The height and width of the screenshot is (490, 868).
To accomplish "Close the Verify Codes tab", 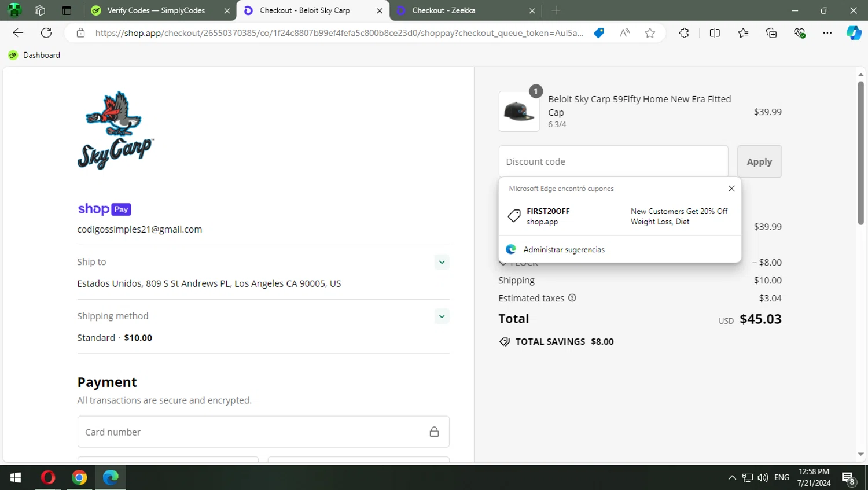I will point(227,10).
